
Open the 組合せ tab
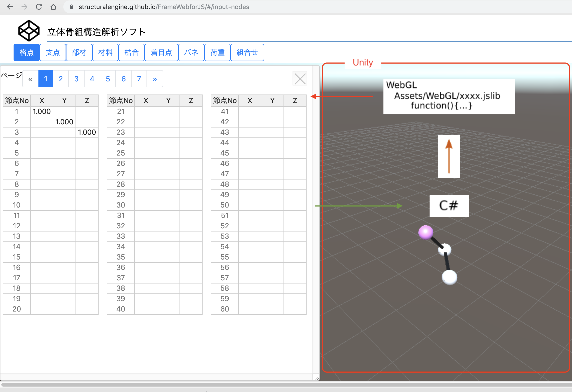(247, 52)
